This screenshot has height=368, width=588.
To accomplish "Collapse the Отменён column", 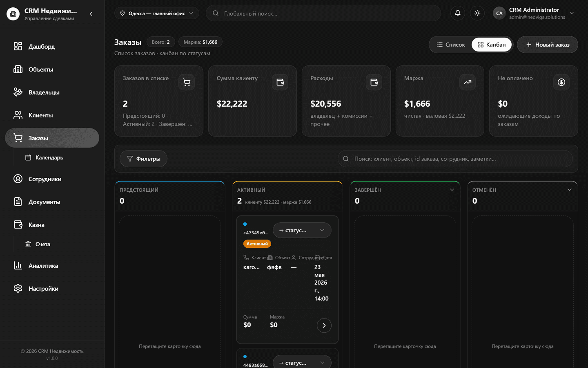I will (570, 190).
